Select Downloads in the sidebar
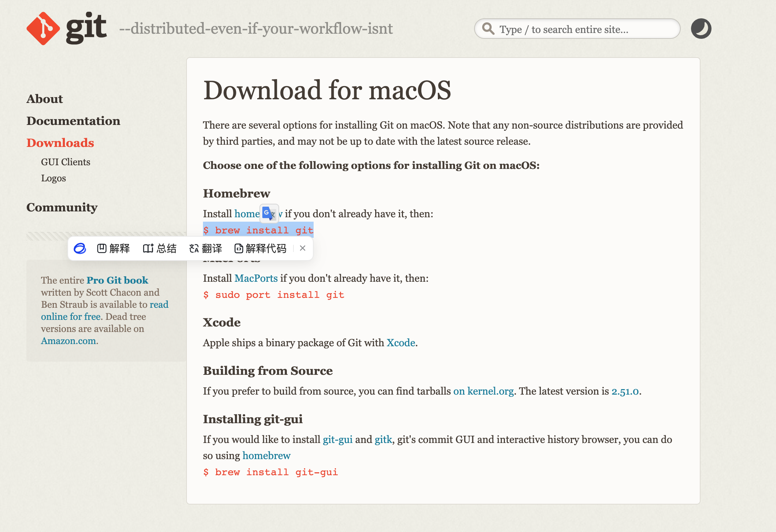776x532 pixels. coord(60,143)
